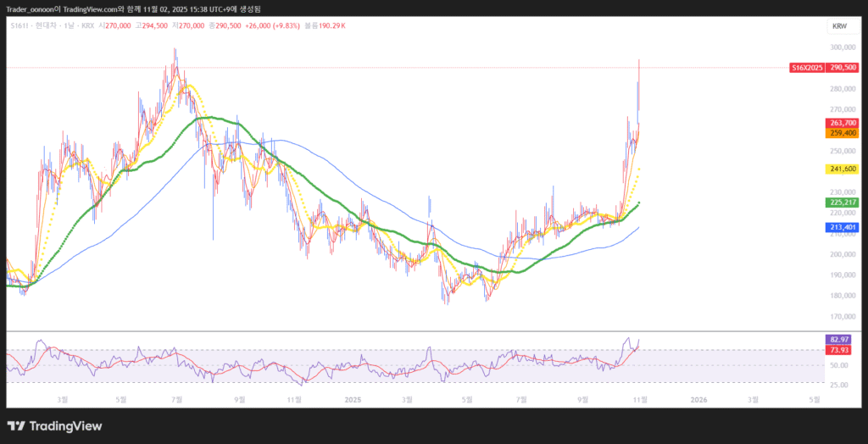Click the S16X2025 symbol price label

(x=805, y=67)
